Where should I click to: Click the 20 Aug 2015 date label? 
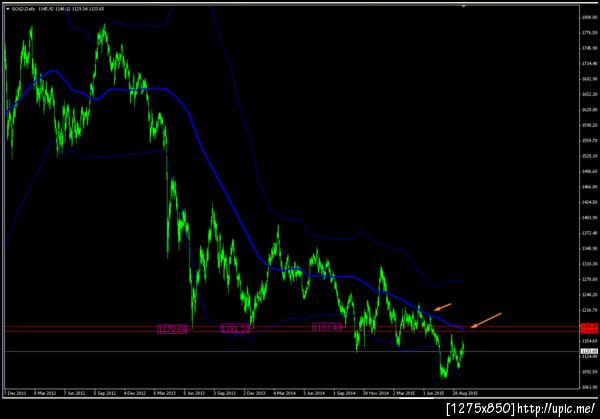tap(465, 393)
